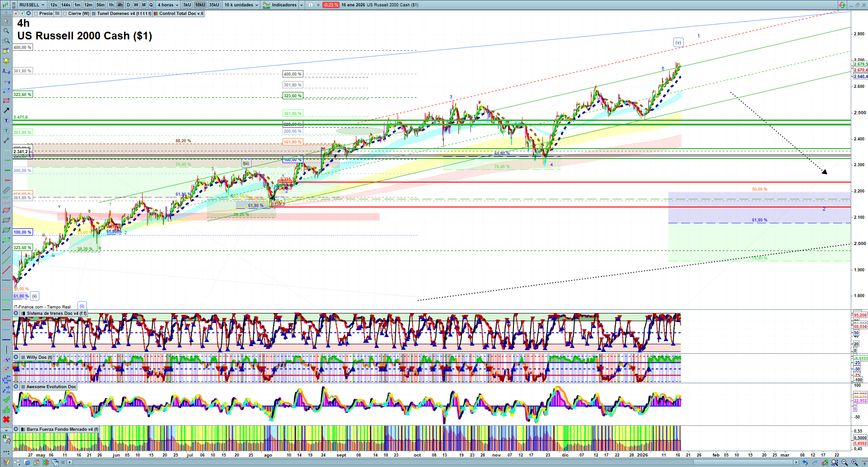This screenshot has height=467, width=868.
Task: Toggle the Cierre (W) checkbox
Action: [x=65, y=14]
